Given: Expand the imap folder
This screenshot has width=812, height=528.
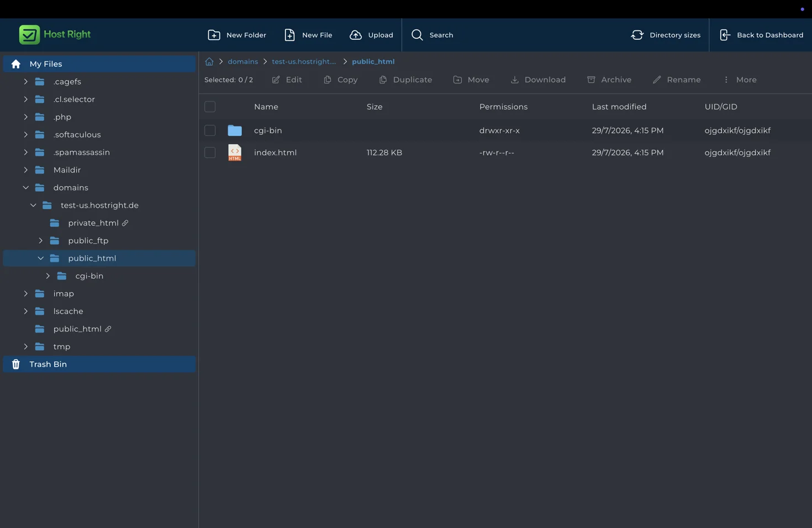Looking at the screenshot, I should click(25, 294).
